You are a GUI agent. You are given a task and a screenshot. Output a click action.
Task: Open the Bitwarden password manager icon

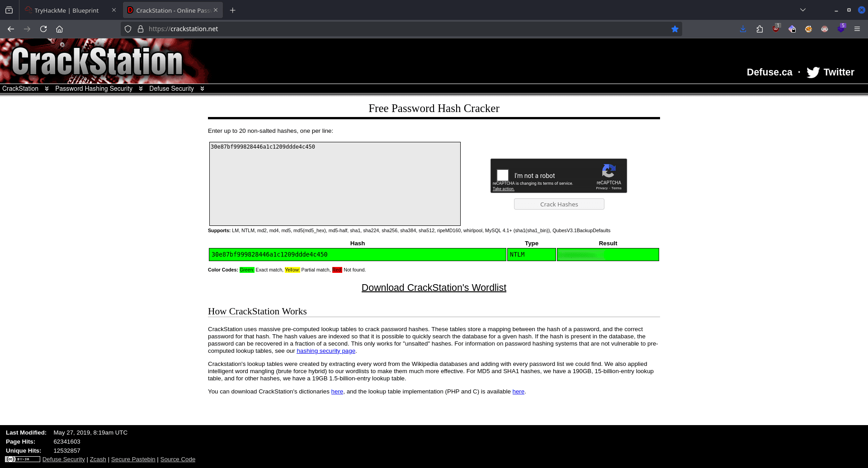point(792,29)
